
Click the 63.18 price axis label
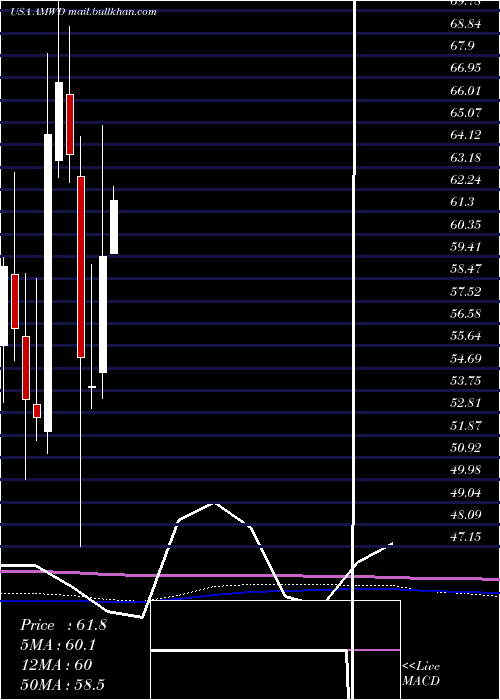466,157
